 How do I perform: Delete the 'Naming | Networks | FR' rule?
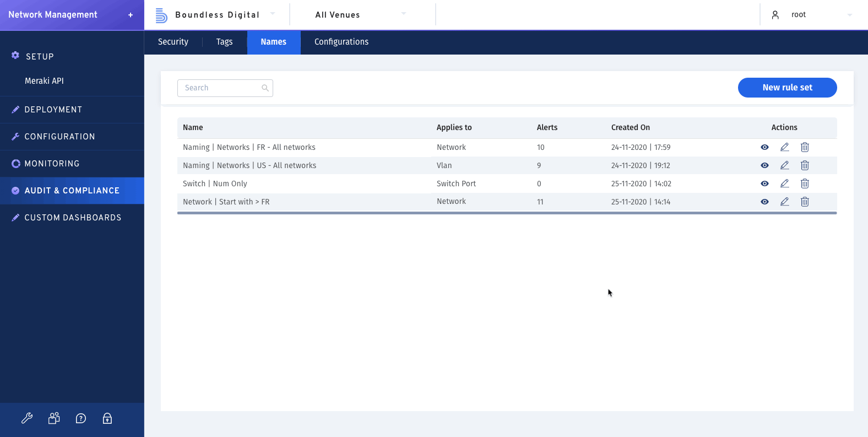coord(805,147)
